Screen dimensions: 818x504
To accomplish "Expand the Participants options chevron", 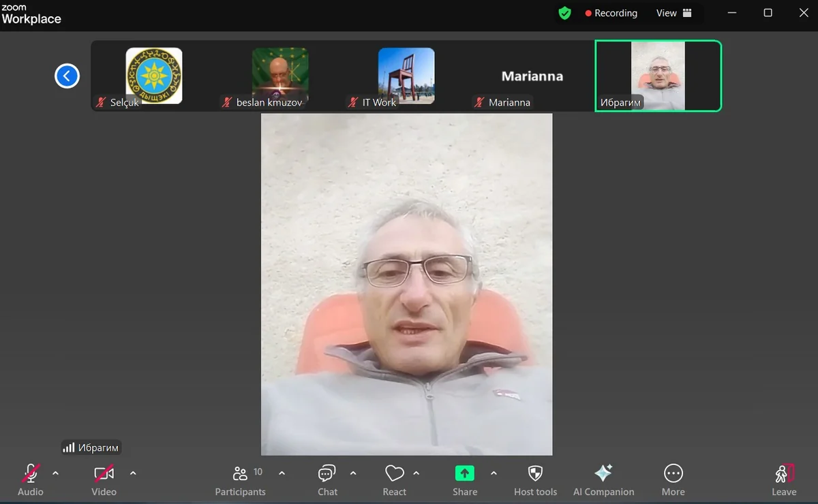I will (282, 473).
